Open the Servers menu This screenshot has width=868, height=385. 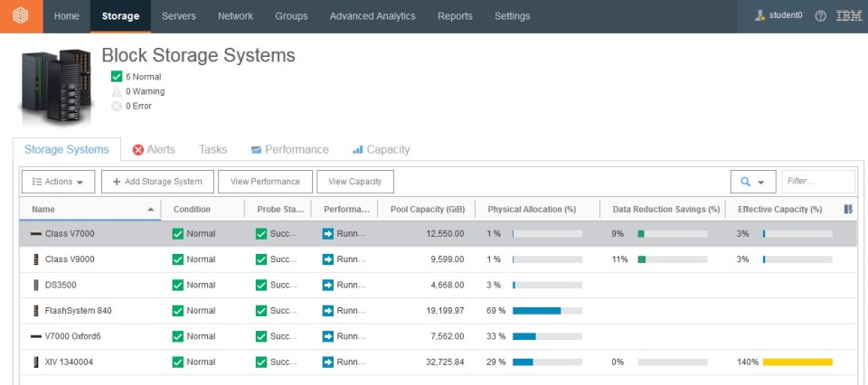[x=178, y=16]
